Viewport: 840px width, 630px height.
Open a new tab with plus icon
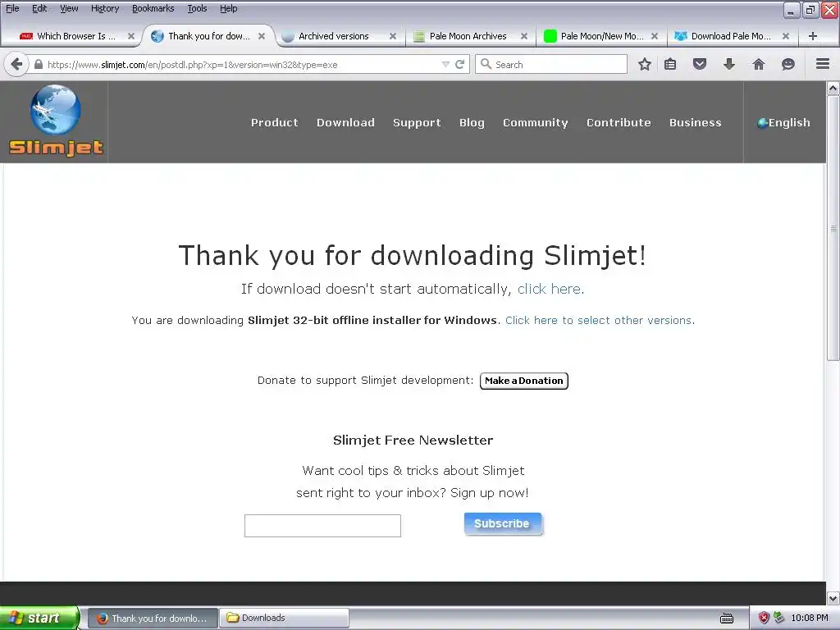point(813,36)
